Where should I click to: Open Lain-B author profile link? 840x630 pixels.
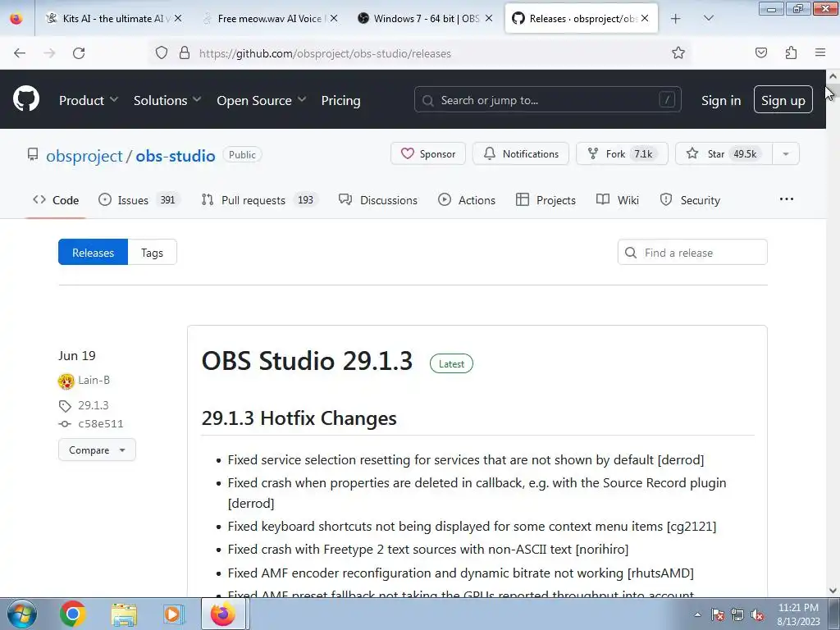(x=94, y=380)
